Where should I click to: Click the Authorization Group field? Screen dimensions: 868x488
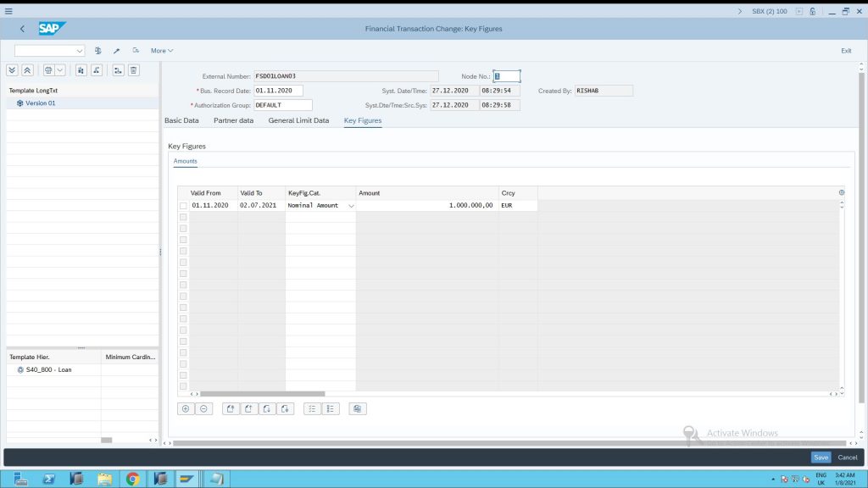pos(283,105)
